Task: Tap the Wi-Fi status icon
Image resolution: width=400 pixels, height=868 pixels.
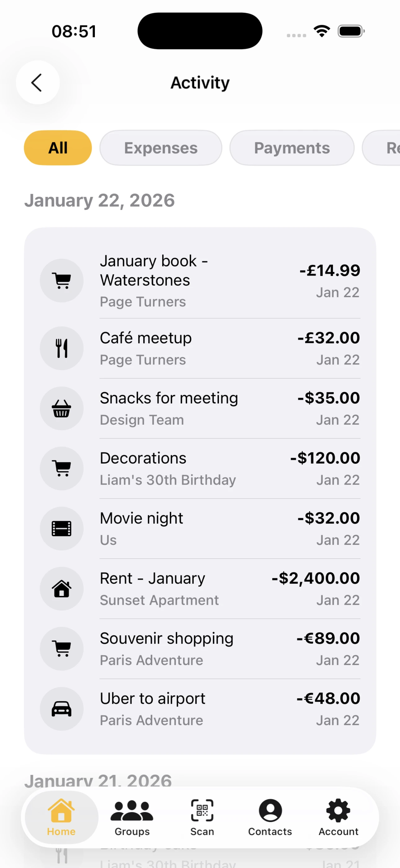Action: click(x=322, y=31)
